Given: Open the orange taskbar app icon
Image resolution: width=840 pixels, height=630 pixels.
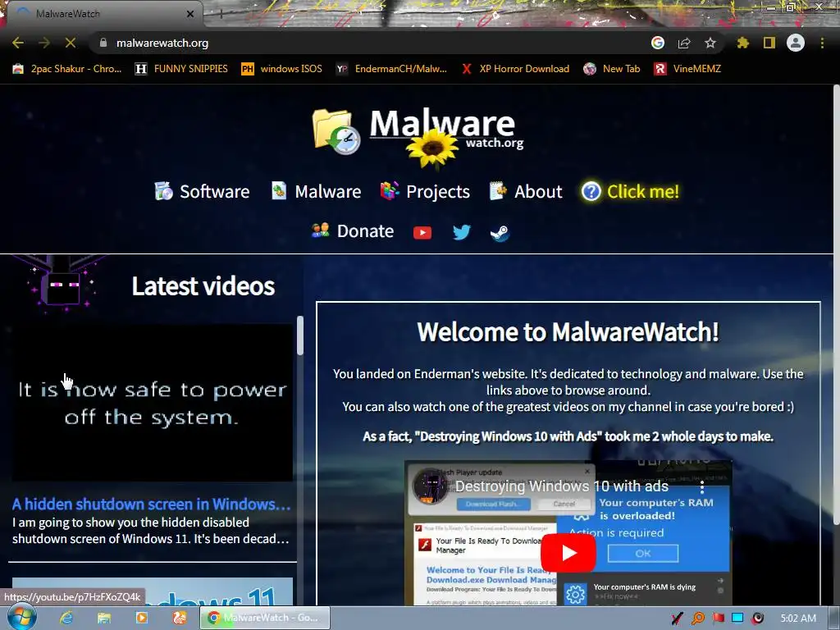Looking at the screenshot, I should pyautogui.click(x=179, y=618).
